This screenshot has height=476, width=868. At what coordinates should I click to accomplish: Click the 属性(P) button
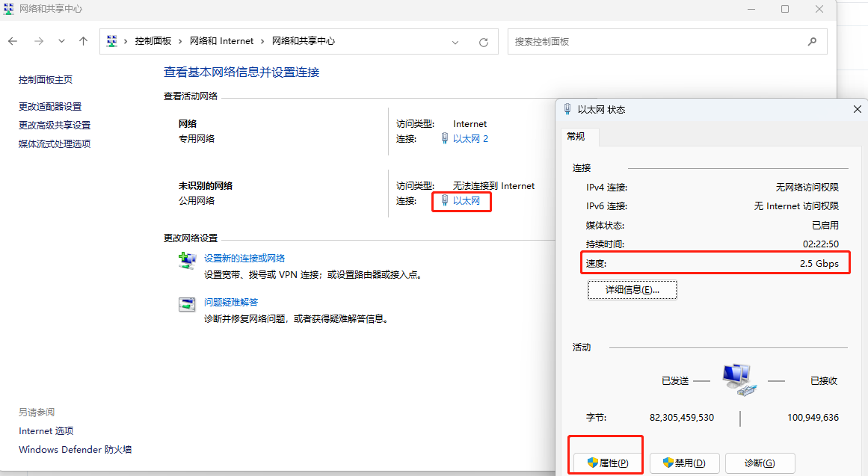coord(606,463)
